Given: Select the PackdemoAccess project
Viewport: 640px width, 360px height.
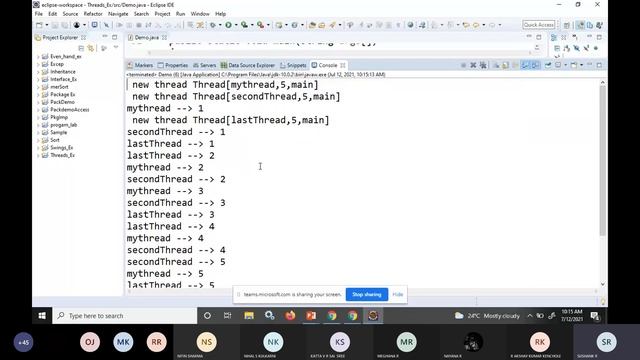Looking at the screenshot, I should pyautogui.click(x=69, y=110).
